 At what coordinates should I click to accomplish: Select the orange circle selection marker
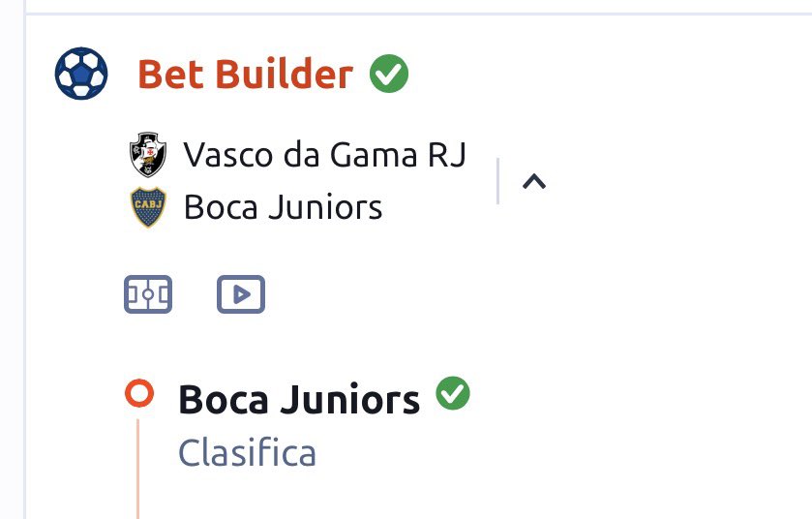tap(139, 393)
